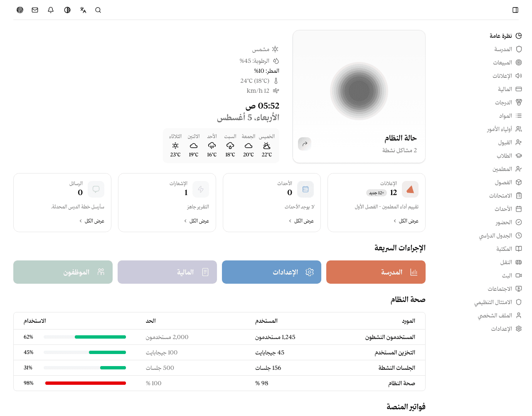Open the system status share arrow
The width and height of the screenshot is (532, 416).
click(305, 144)
